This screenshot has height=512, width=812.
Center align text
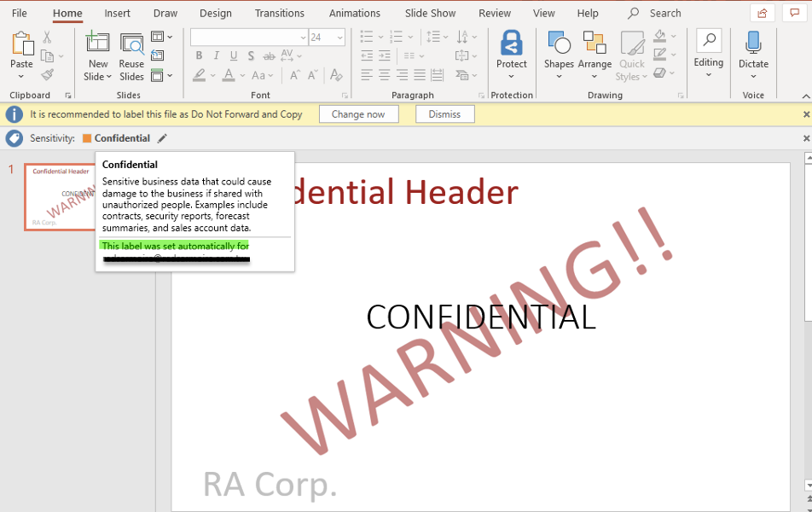[x=384, y=76]
